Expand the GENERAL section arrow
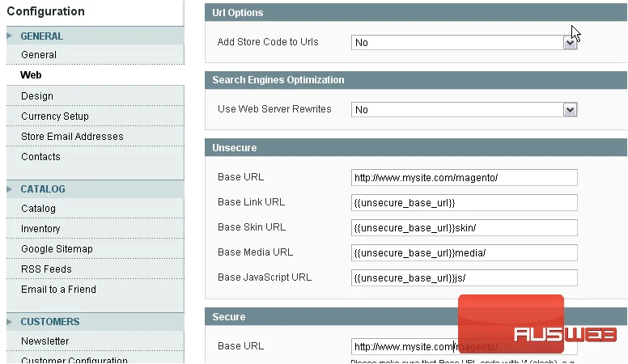Viewport: 628px width, 364px height. tap(9, 36)
